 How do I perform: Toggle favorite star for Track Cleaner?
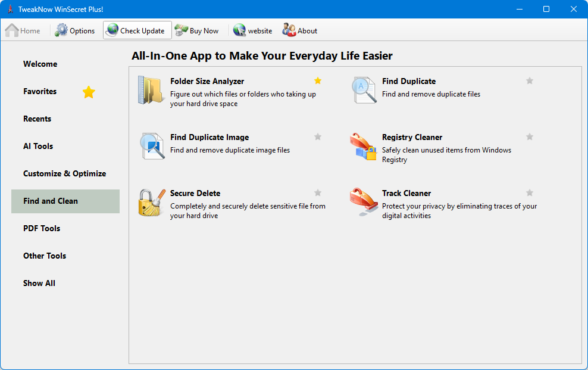[x=530, y=193]
